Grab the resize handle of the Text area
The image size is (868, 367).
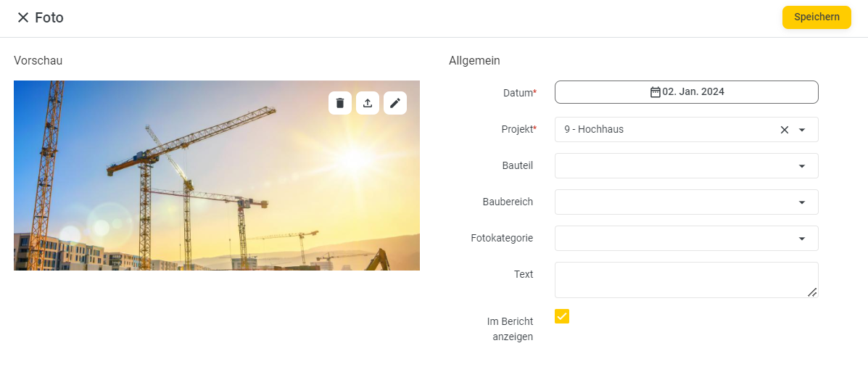pyautogui.click(x=812, y=292)
